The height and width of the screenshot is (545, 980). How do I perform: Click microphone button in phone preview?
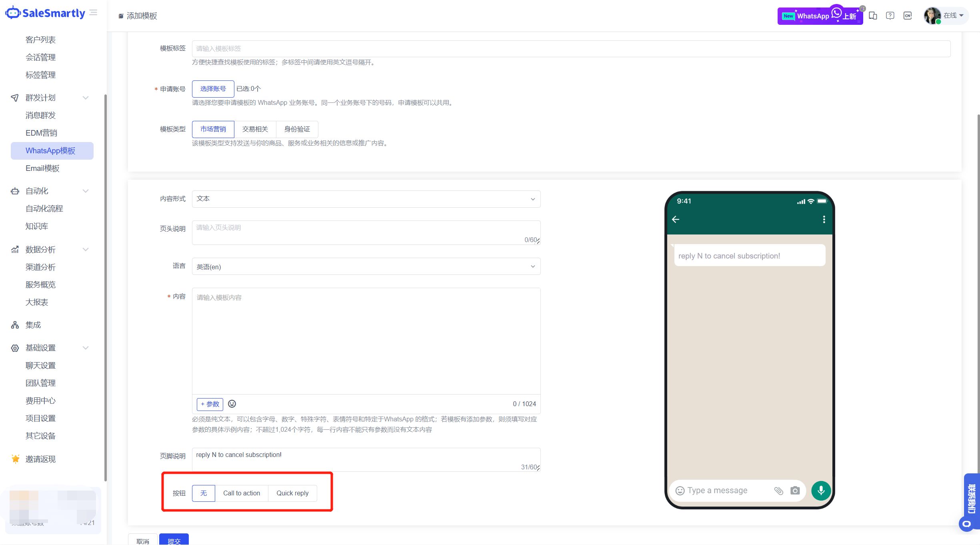point(821,490)
